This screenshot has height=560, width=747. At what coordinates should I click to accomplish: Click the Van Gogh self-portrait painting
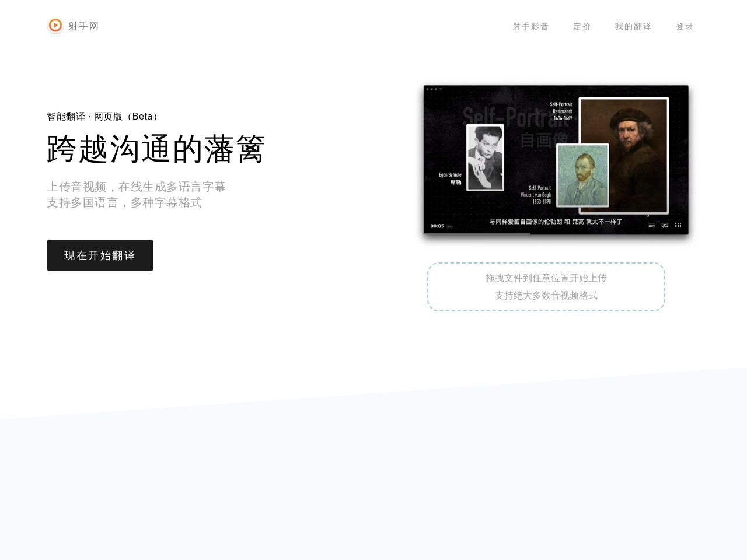coord(582,176)
